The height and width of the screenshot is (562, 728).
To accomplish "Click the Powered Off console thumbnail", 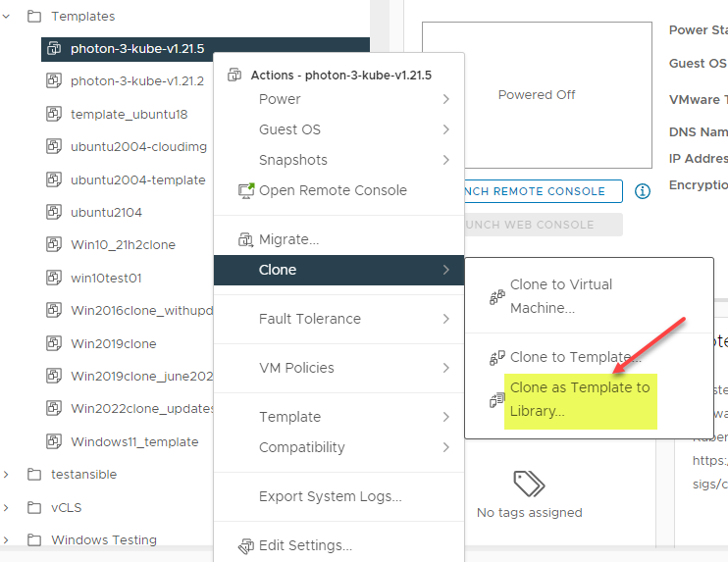I will point(537,95).
